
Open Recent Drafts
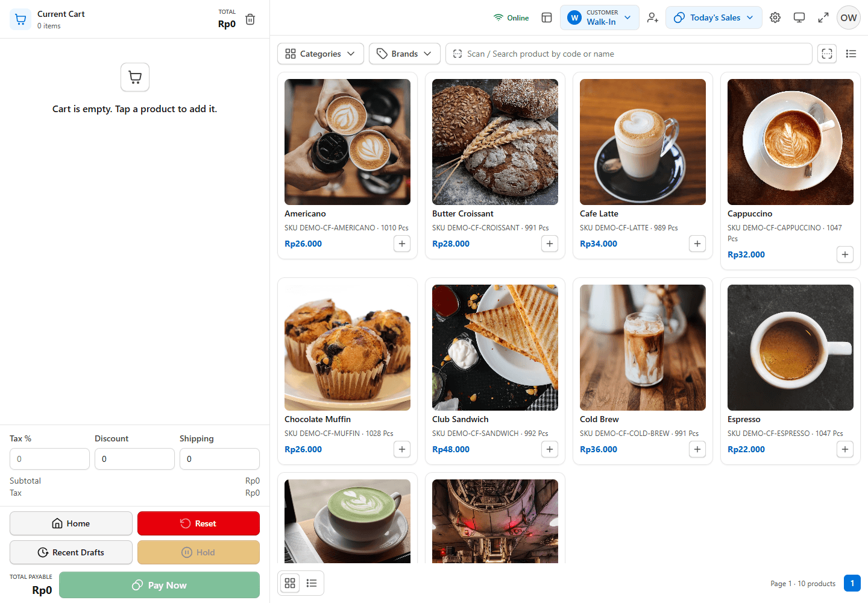71,552
